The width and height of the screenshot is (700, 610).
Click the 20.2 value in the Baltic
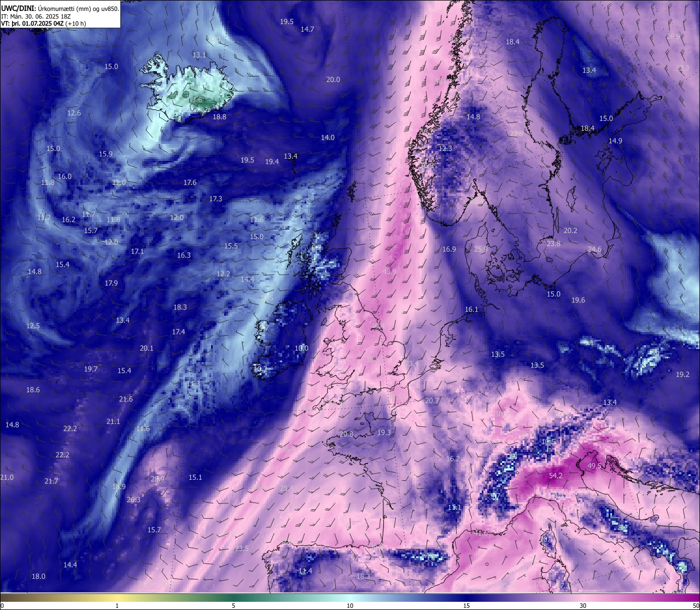pyautogui.click(x=570, y=230)
